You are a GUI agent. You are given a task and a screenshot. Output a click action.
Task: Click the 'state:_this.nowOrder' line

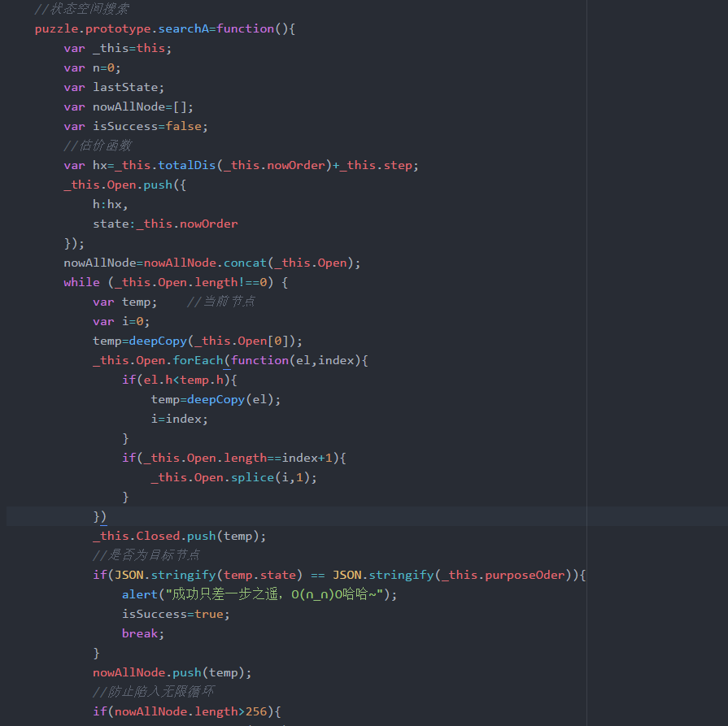[x=165, y=224]
